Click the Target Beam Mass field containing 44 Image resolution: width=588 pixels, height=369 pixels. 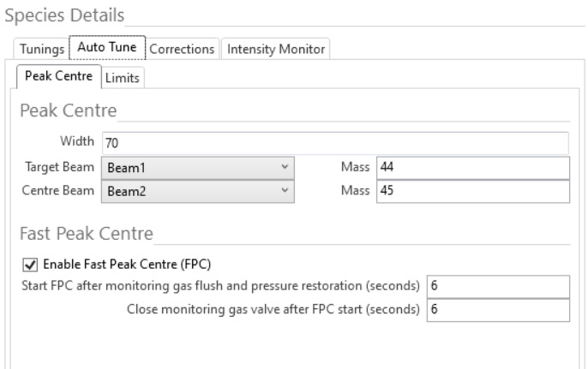point(472,169)
